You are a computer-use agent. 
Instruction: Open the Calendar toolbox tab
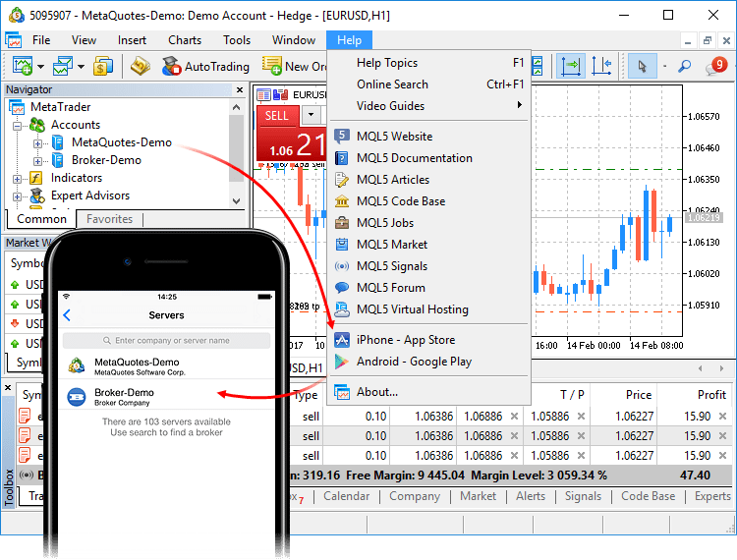[x=347, y=496]
